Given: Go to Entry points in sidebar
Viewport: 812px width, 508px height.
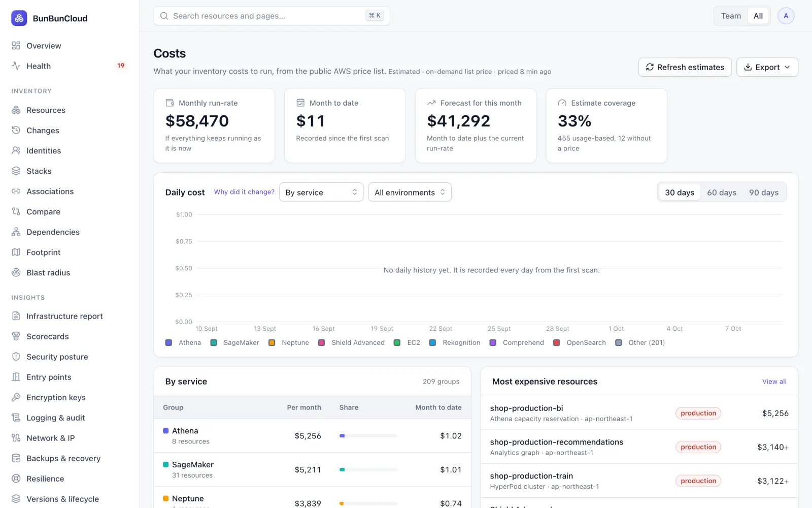Looking at the screenshot, I should pos(49,377).
